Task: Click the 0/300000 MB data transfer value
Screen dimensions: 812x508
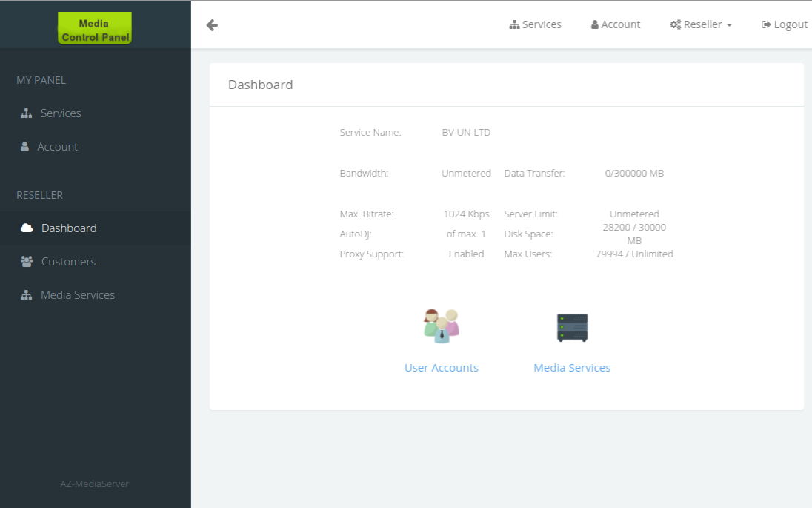Action: point(634,173)
